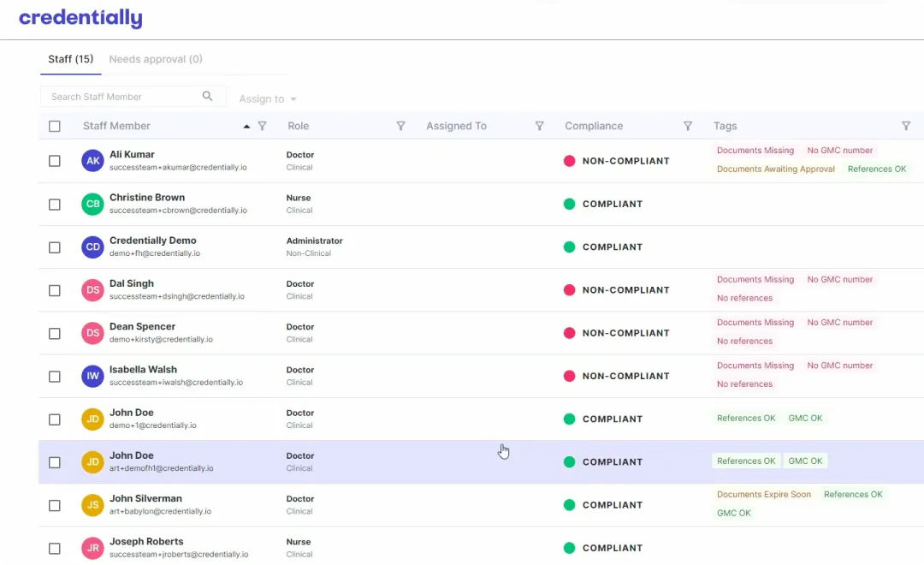Click Credentially Demo's green compliance dot
Image resolution: width=924 pixels, height=565 pixels.
(x=569, y=247)
